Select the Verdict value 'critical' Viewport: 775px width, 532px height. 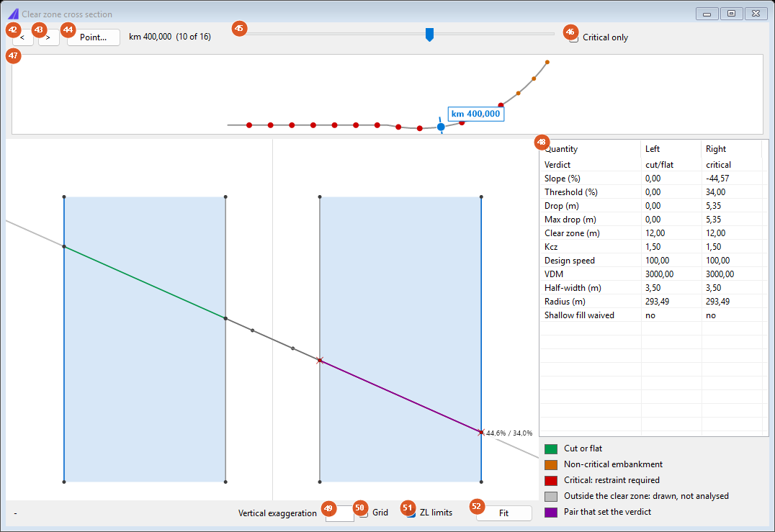point(718,164)
